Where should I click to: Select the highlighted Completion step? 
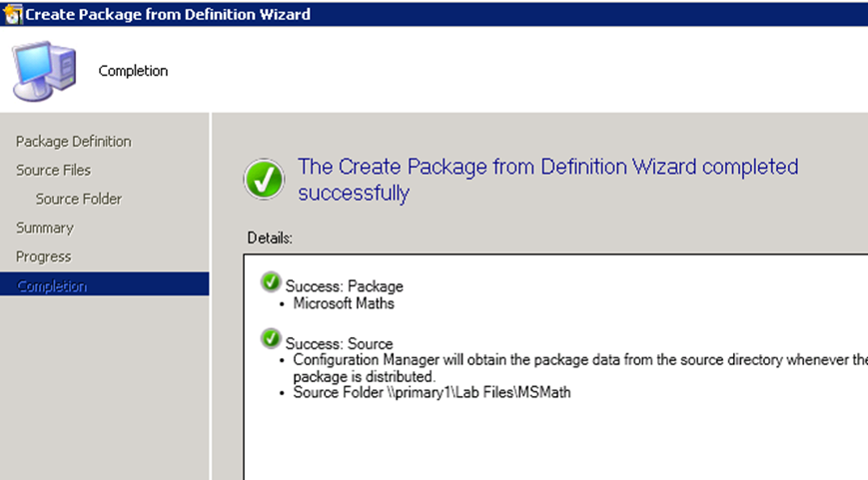pos(105,284)
